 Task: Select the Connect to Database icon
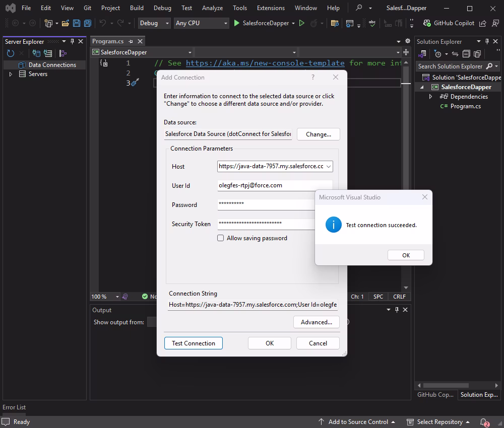[36, 53]
